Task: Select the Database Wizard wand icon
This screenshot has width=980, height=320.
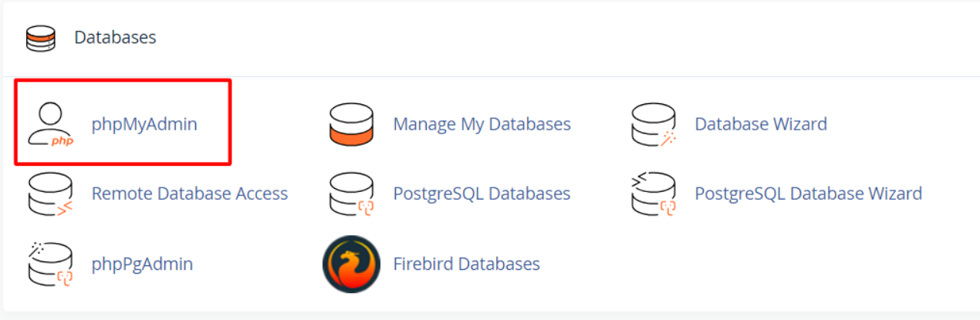Action: [x=654, y=124]
